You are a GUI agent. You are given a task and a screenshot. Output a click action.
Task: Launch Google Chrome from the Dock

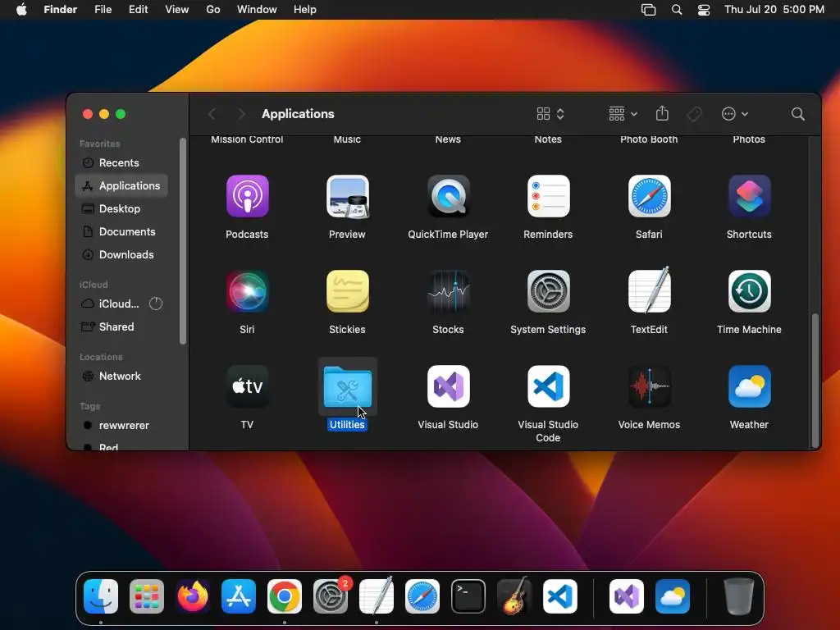coord(285,596)
